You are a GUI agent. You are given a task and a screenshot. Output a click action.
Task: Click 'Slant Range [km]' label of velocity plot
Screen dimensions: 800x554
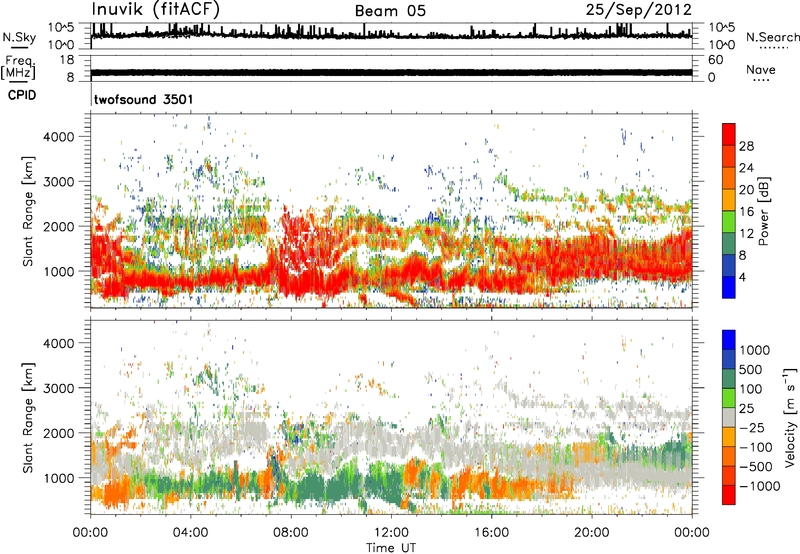tap(28, 418)
